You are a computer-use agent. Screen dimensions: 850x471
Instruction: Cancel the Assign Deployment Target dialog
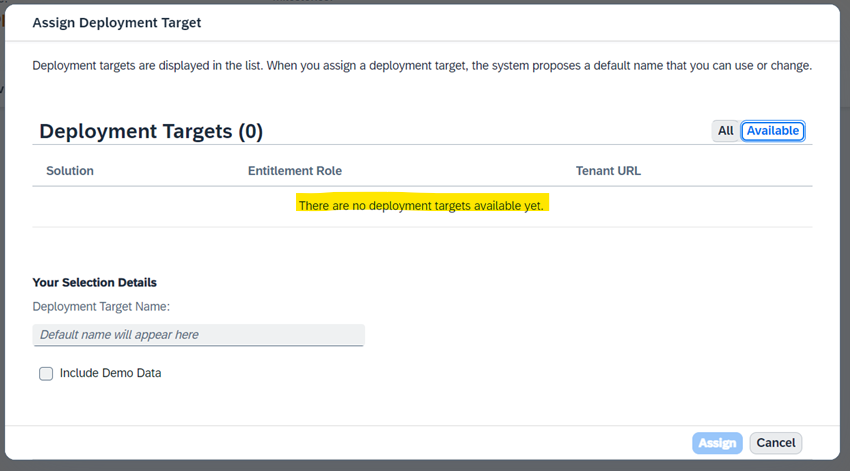776,443
